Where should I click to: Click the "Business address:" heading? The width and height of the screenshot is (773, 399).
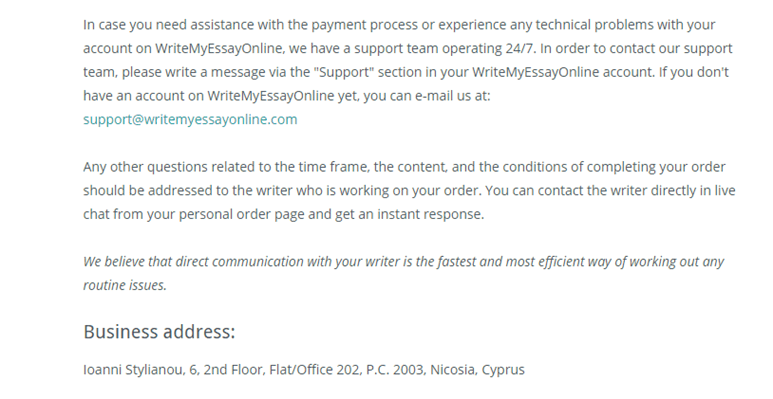[159, 332]
